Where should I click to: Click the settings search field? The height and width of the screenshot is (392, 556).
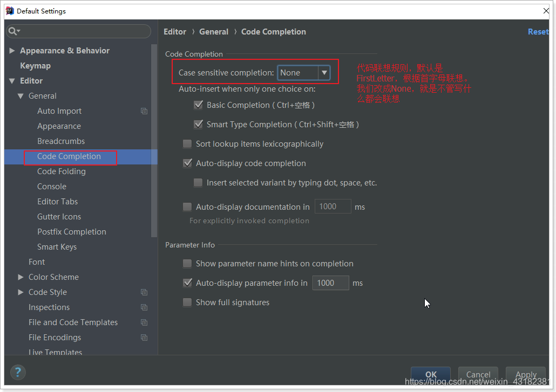79,31
